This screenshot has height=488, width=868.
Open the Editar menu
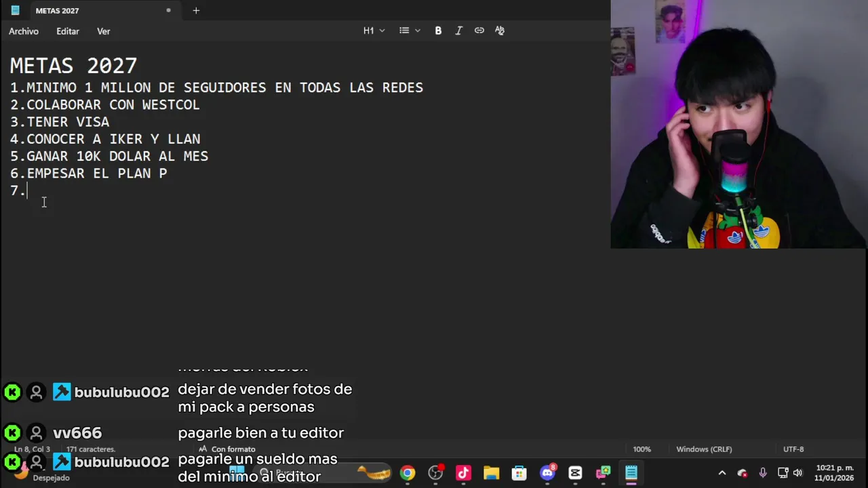point(68,31)
